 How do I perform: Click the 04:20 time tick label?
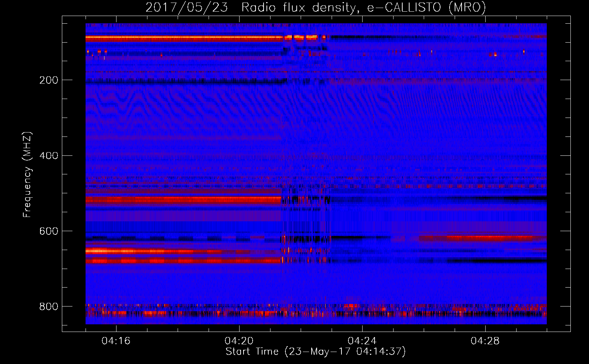click(x=239, y=341)
